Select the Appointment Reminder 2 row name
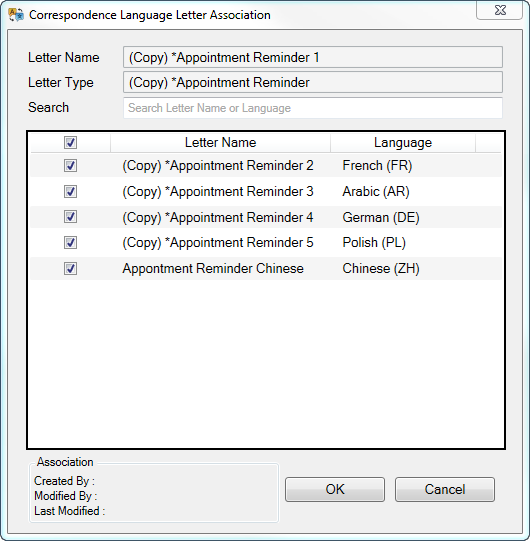This screenshot has width=530, height=541. click(x=218, y=166)
